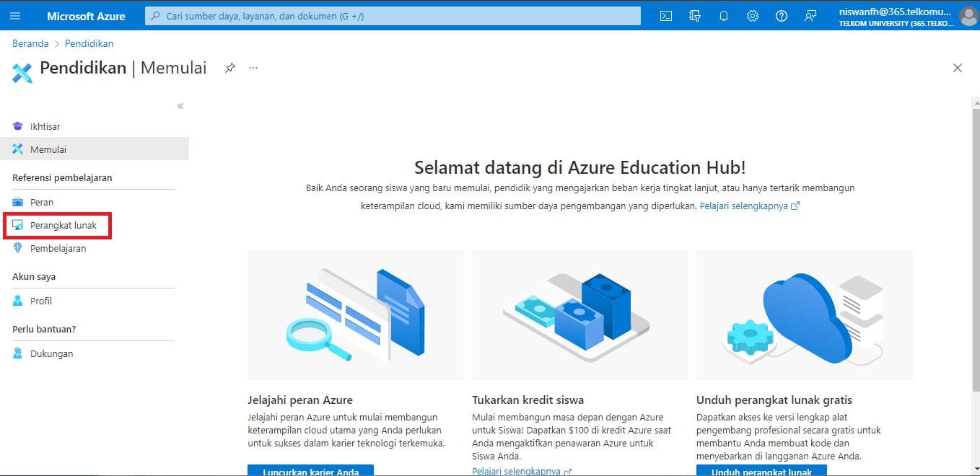Open the feedback icon in top bar
The height and width of the screenshot is (476, 980).
coord(810,16)
